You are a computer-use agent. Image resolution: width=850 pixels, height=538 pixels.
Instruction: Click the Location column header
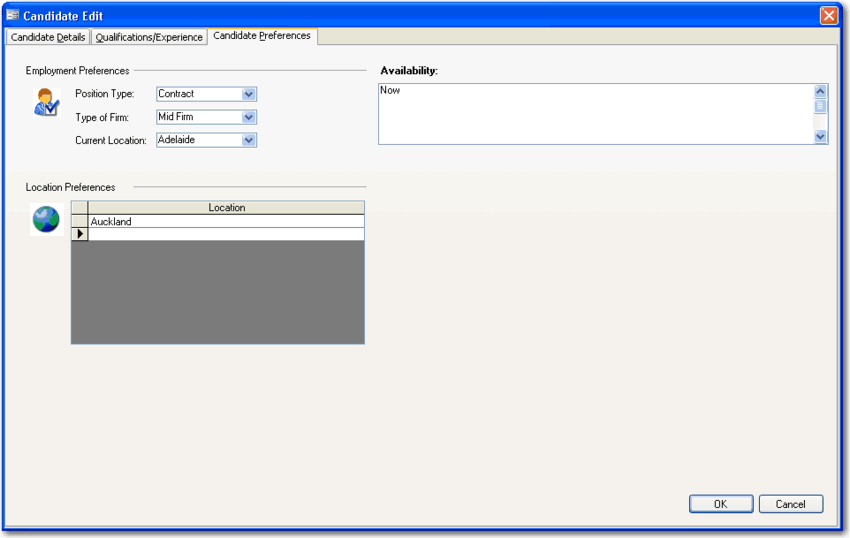click(226, 208)
